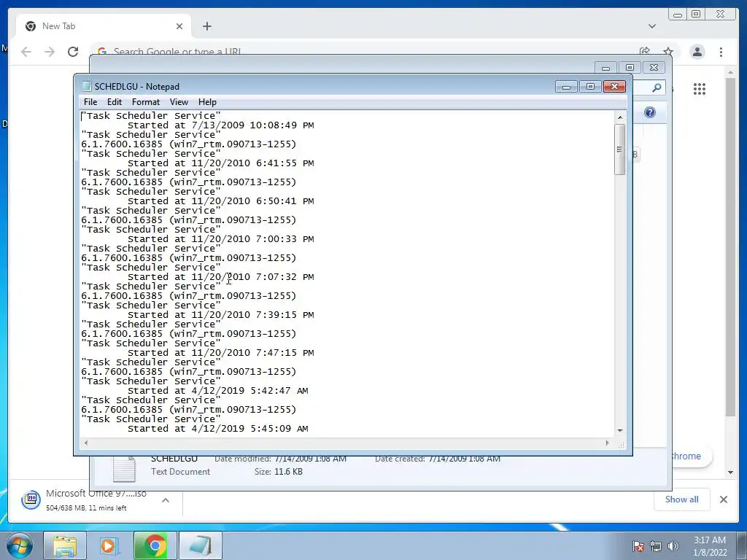Click Notepad's horizontal scroll left arrow
Viewport: 747px width, 560px height.
pyautogui.click(x=86, y=443)
